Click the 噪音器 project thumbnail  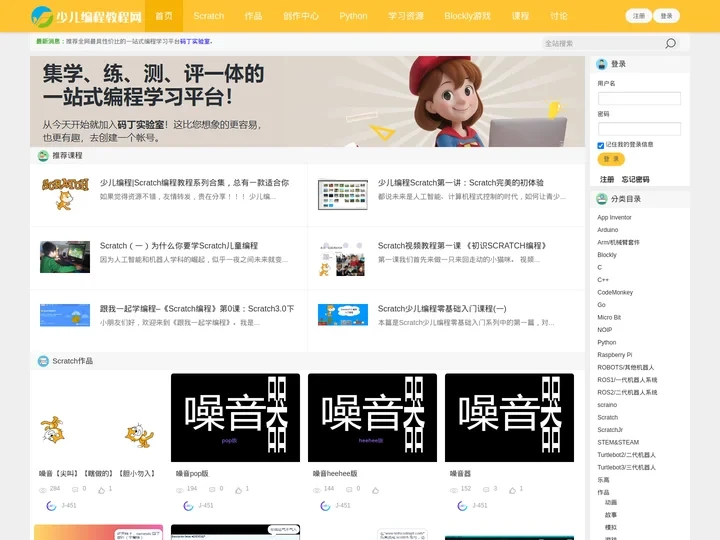coord(509,417)
